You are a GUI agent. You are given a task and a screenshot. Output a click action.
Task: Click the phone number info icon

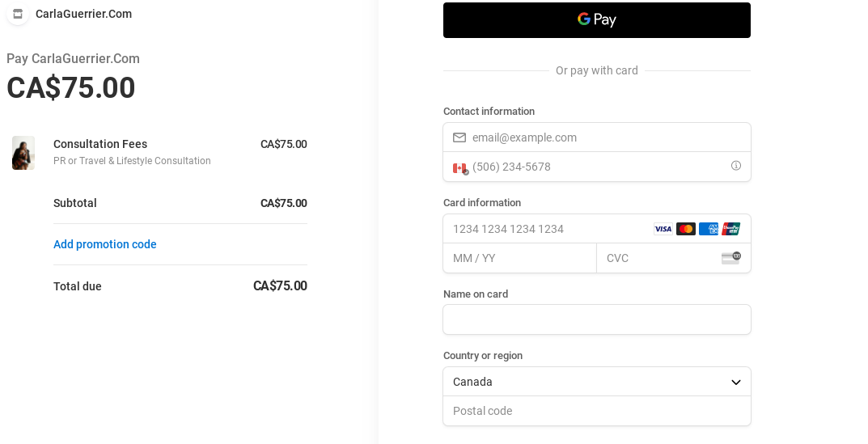pyautogui.click(x=736, y=166)
